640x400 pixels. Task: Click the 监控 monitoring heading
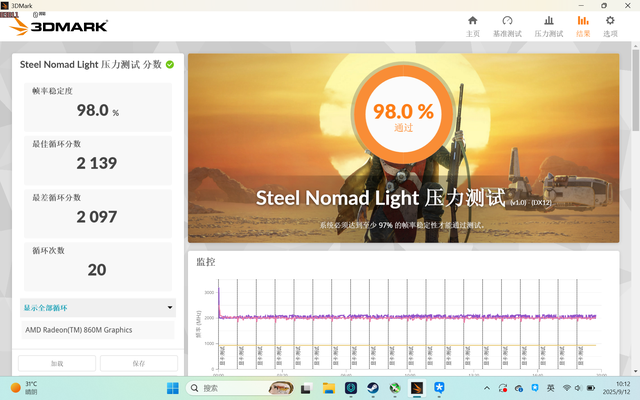(x=206, y=262)
